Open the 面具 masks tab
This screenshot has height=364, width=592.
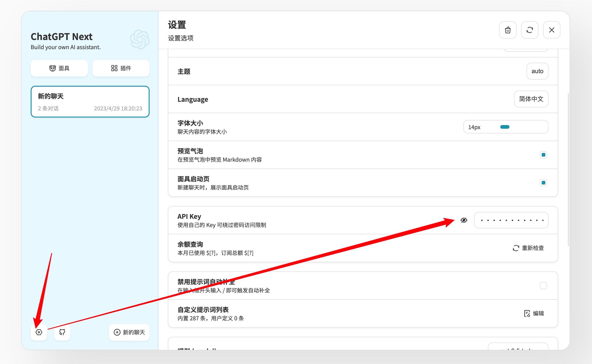coord(59,68)
